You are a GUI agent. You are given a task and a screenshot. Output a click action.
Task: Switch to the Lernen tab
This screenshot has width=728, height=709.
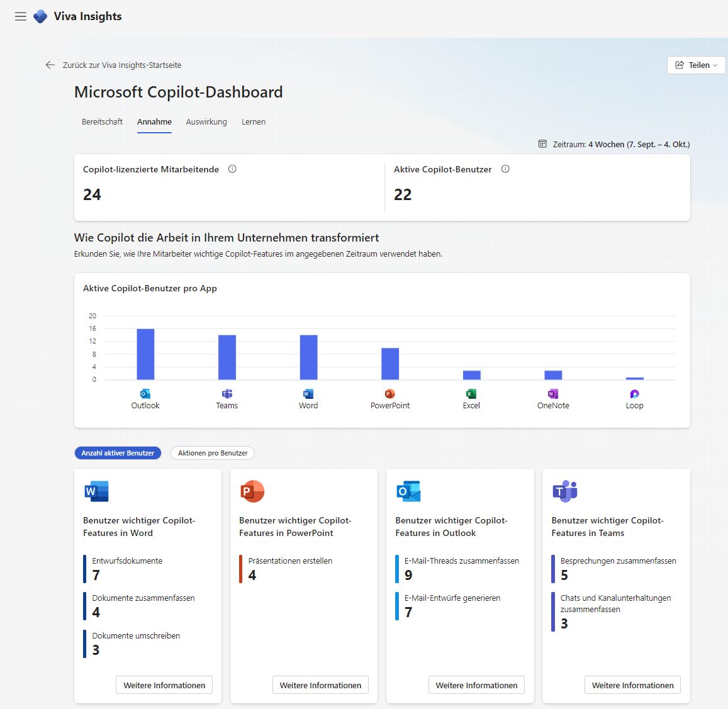tap(254, 121)
